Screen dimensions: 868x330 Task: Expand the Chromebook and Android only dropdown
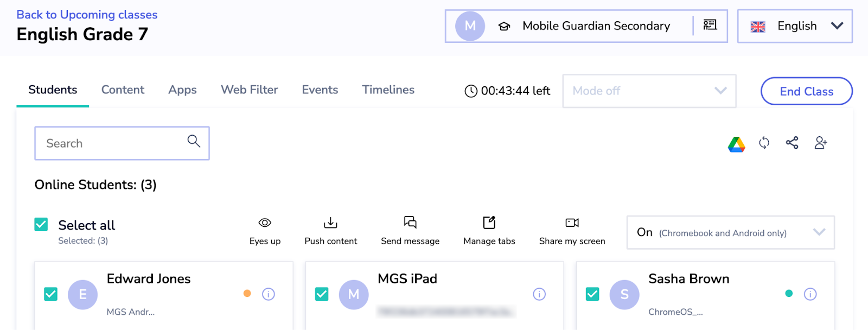coord(730,233)
